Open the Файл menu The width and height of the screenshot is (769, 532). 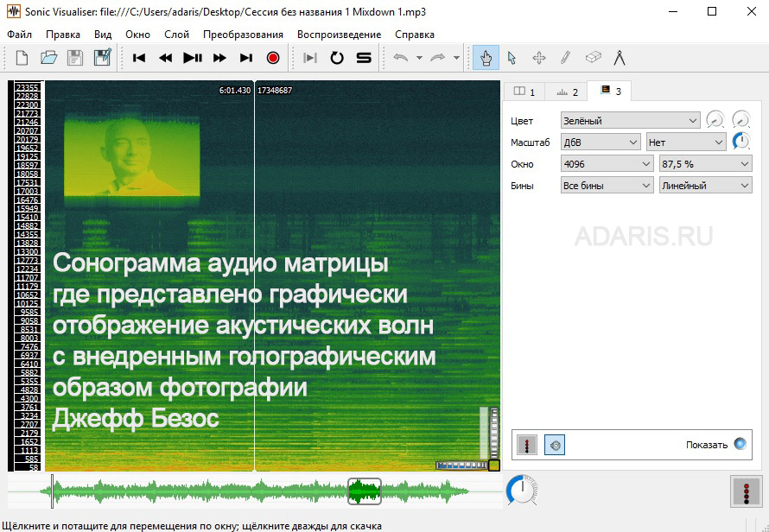pyautogui.click(x=20, y=35)
